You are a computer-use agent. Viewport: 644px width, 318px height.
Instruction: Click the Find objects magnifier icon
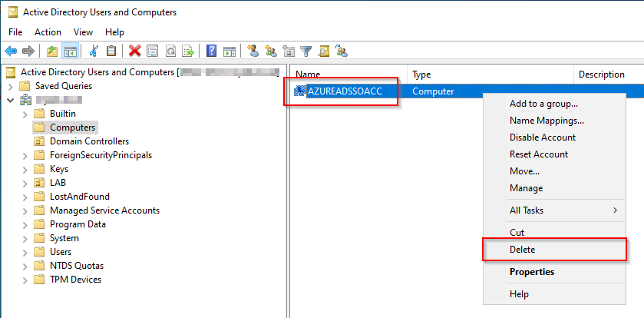pyautogui.click(x=324, y=51)
